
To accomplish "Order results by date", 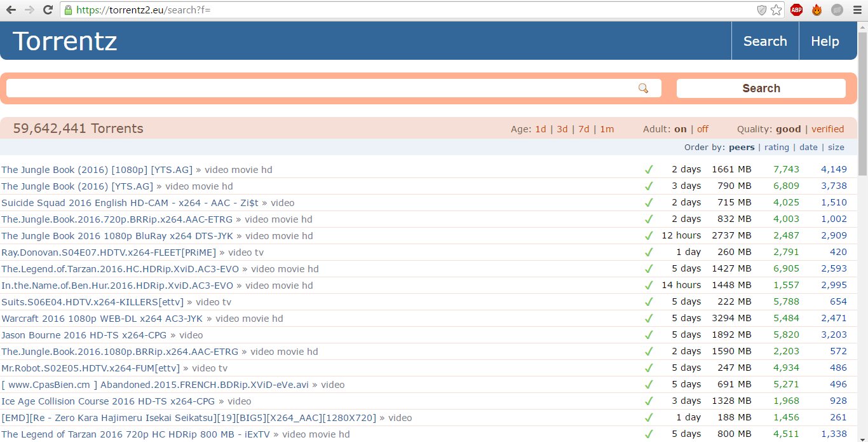I will [x=808, y=148].
